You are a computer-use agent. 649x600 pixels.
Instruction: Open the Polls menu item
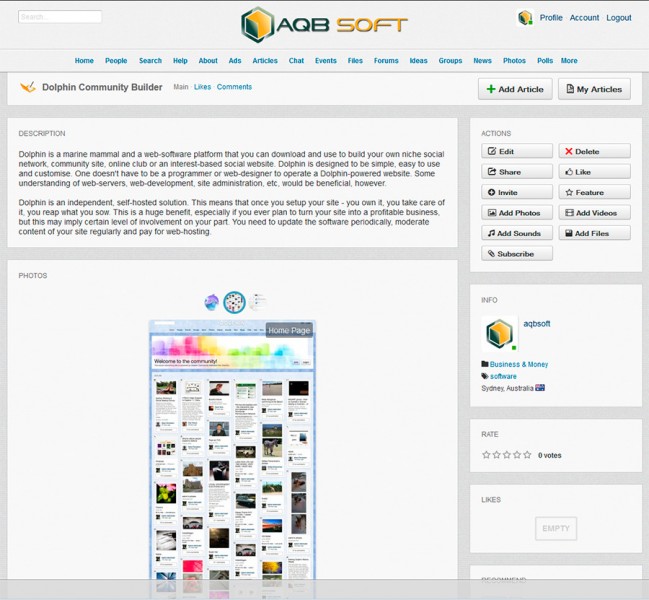click(545, 60)
